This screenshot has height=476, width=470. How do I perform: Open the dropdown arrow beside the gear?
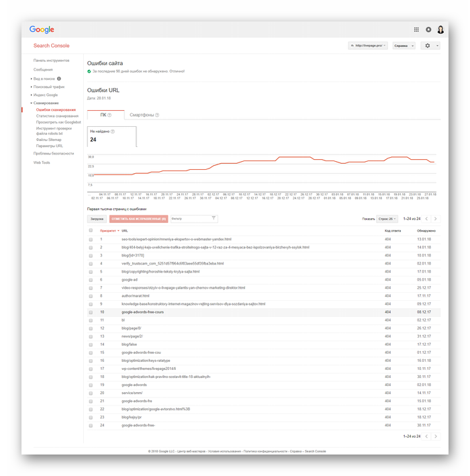[437, 46]
